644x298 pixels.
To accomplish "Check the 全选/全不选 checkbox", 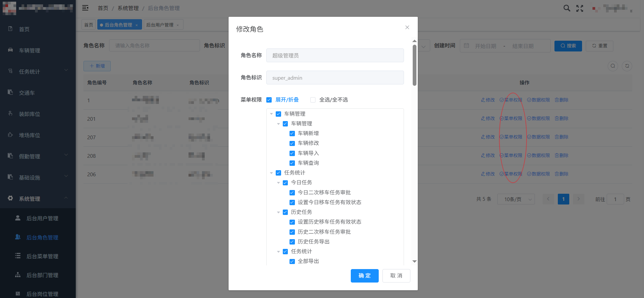I will pos(313,100).
